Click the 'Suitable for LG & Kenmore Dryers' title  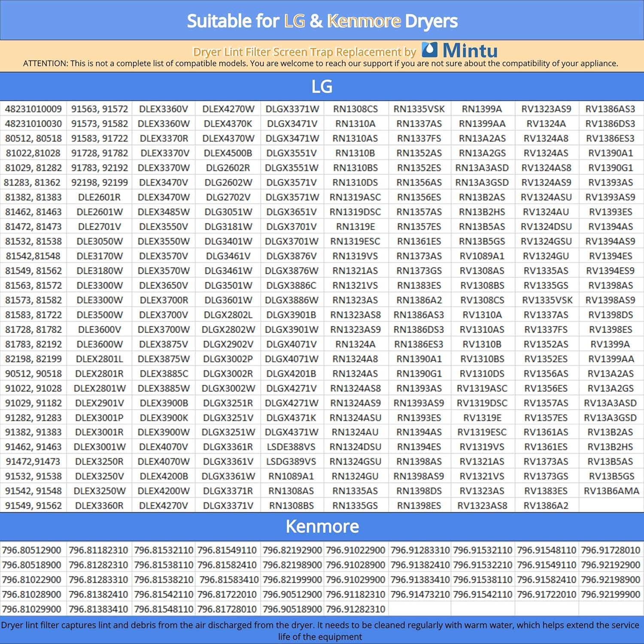click(x=322, y=21)
